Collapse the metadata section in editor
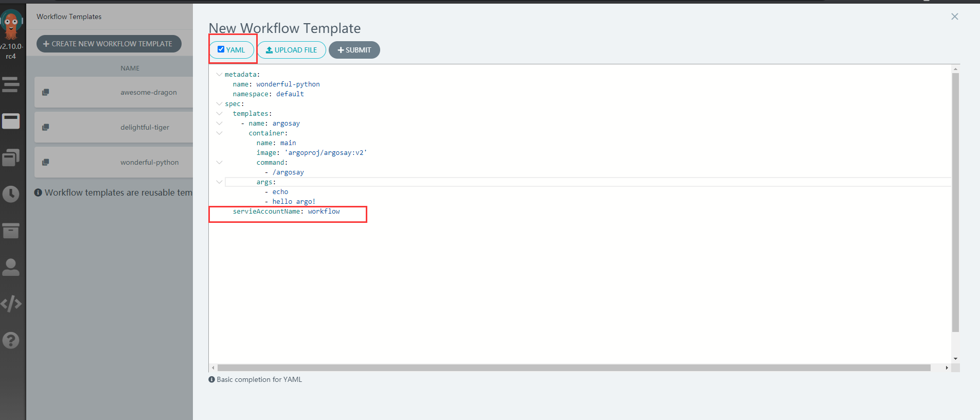This screenshot has width=980, height=420. [220, 75]
